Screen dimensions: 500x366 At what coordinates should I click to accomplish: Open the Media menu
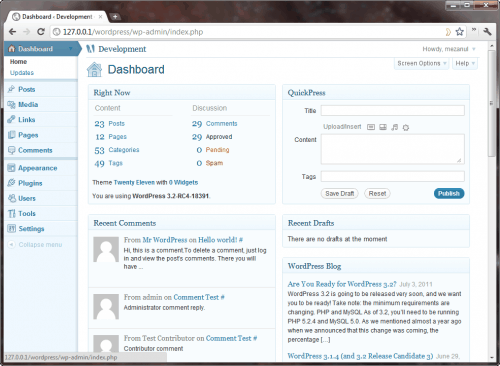(28, 104)
